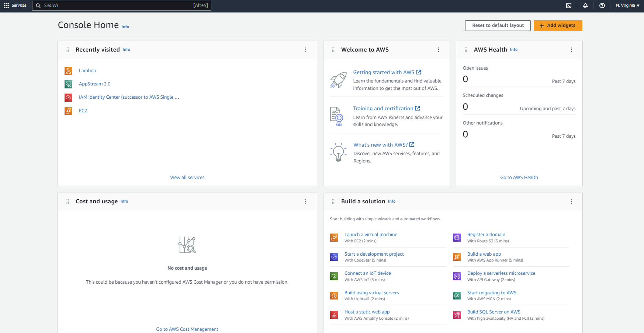Click the AWS IoT icon beside Connect an IoT device
Viewport: 644px width, 333px height.
pos(334,276)
